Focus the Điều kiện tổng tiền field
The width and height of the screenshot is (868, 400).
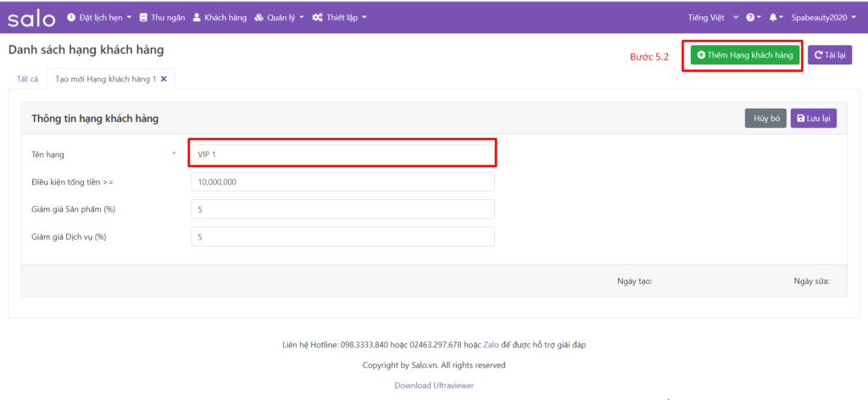pyautogui.click(x=342, y=182)
